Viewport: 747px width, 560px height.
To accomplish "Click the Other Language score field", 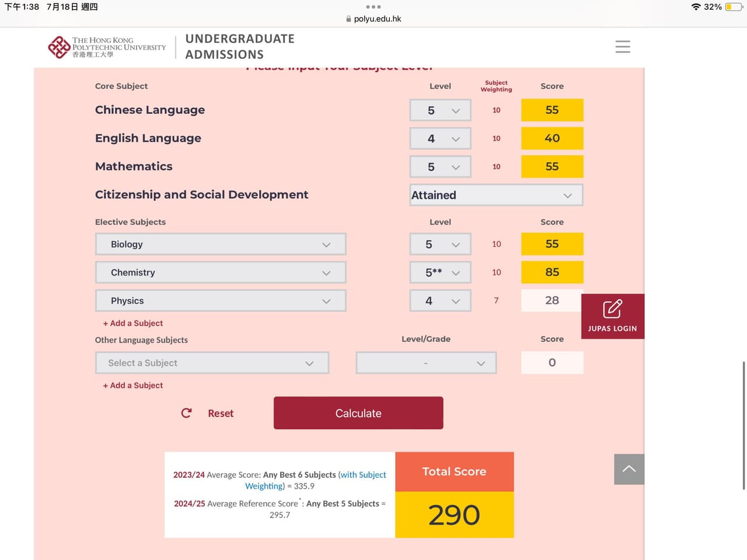I will (551, 363).
